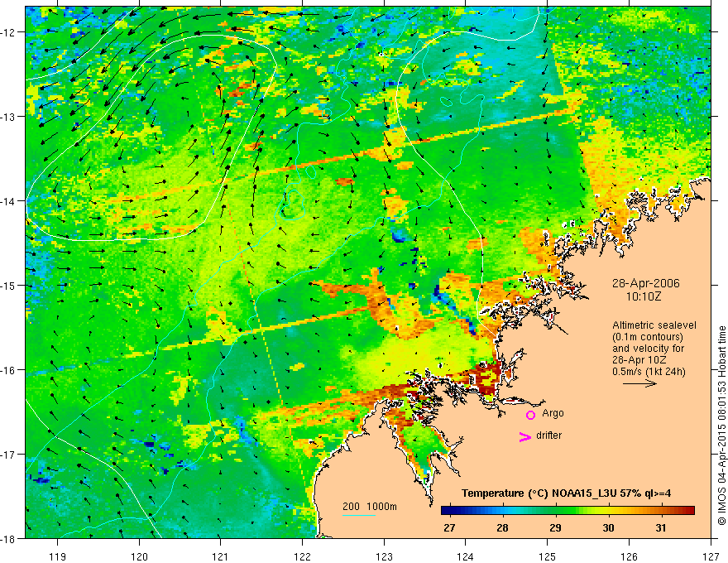Click the longitude axis label '125'
The height and width of the screenshot is (563, 728).
click(548, 556)
